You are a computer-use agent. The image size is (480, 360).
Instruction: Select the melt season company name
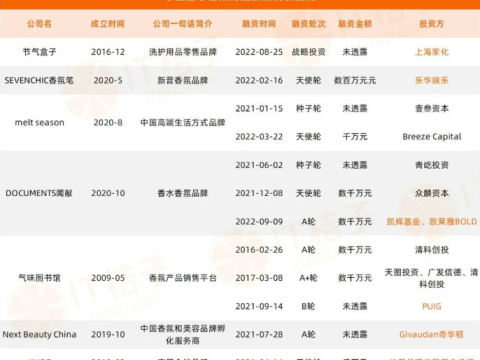[39, 123]
